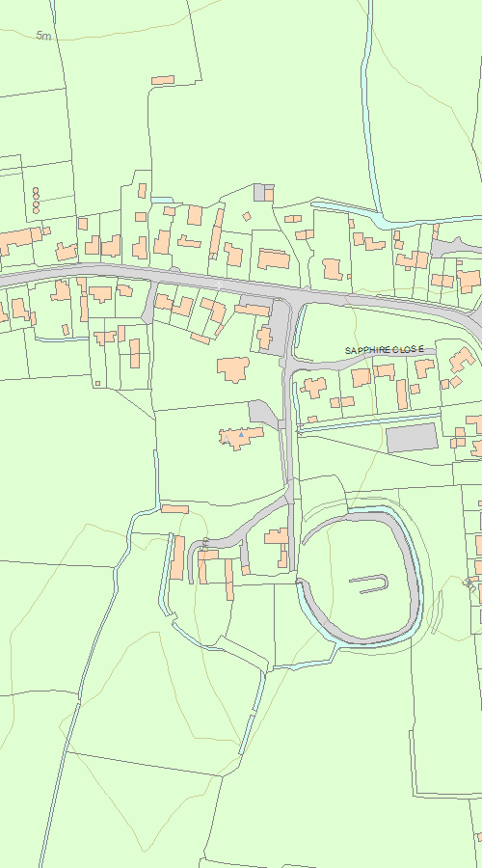Select the long narrow building west of the farm driveway
This screenshot has width=482, height=868.
pyautogui.click(x=177, y=557)
